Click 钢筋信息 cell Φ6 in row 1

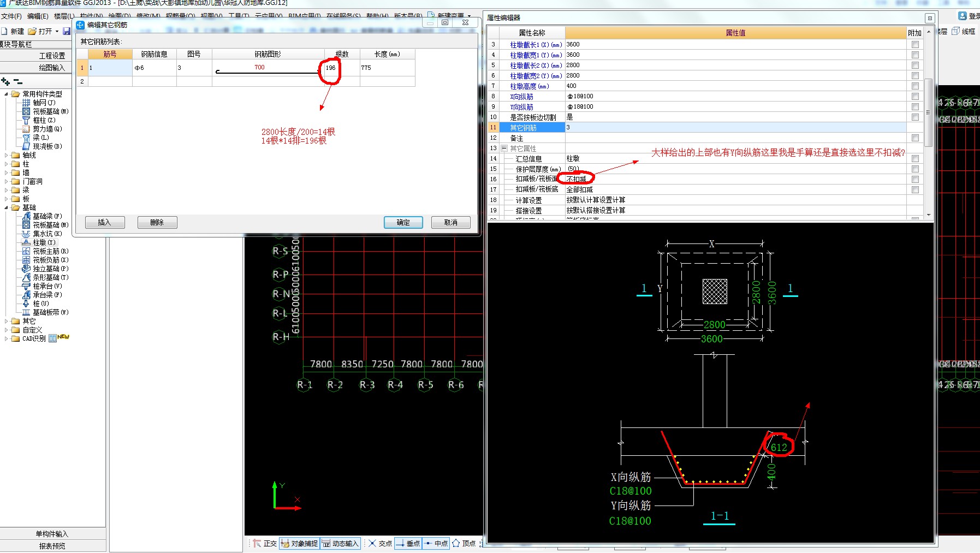(155, 68)
